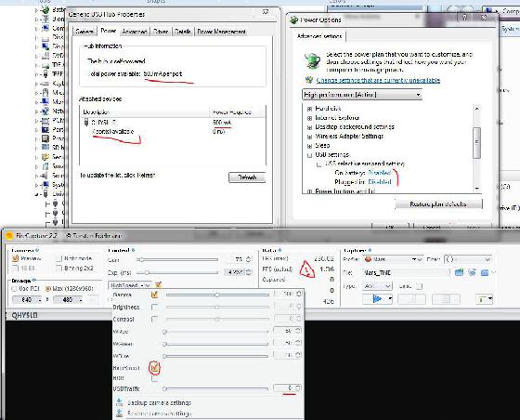Open the Mars profile dropdown

[x=394, y=259]
